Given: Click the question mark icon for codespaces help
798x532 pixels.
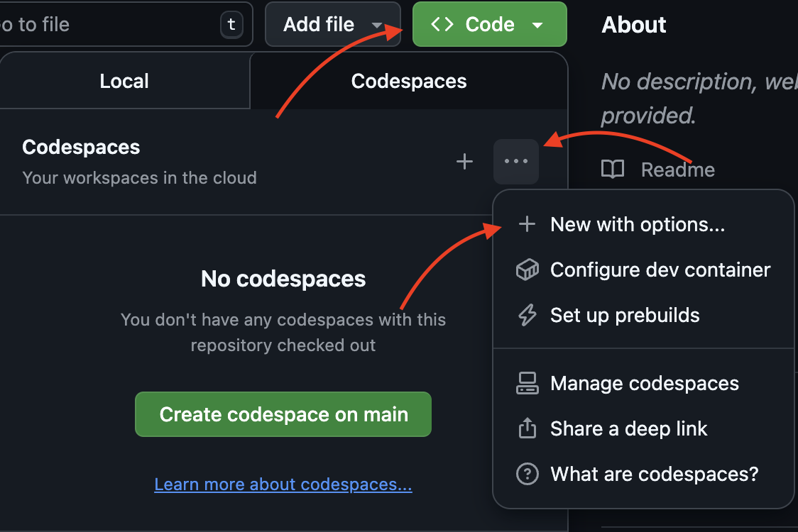Looking at the screenshot, I should click(x=527, y=474).
